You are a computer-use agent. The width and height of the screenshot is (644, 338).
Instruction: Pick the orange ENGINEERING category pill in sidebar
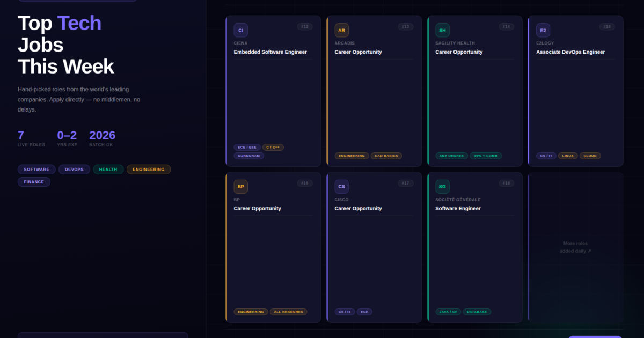click(x=149, y=170)
